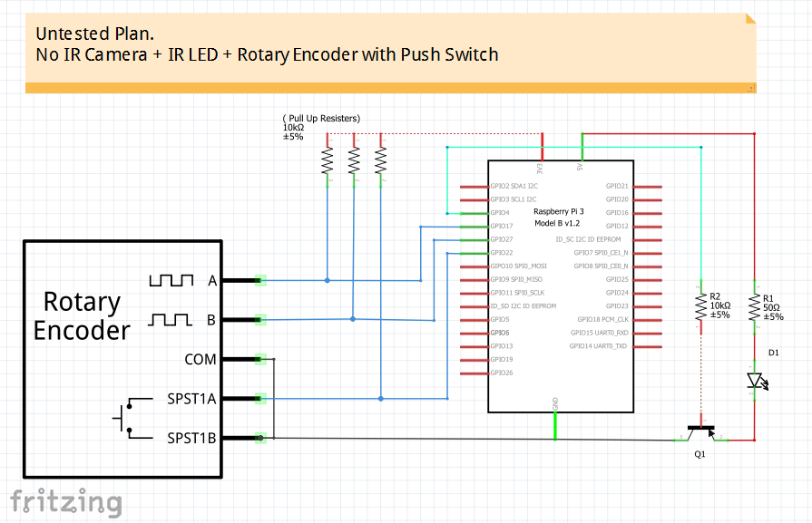Click the "Model B v1.2" label

pos(557,224)
